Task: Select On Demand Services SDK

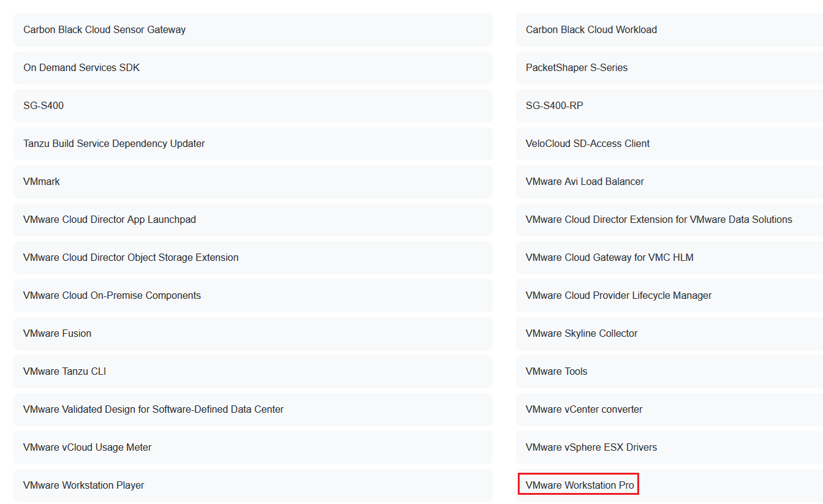Action: click(x=253, y=68)
